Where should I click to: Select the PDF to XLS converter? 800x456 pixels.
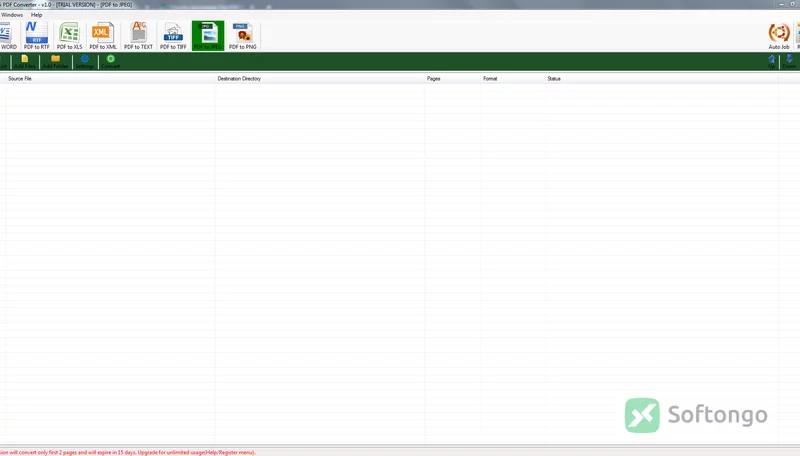pyautogui.click(x=69, y=36)
